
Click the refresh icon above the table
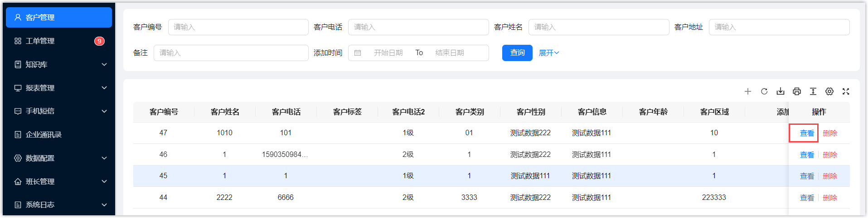[764, 91]
